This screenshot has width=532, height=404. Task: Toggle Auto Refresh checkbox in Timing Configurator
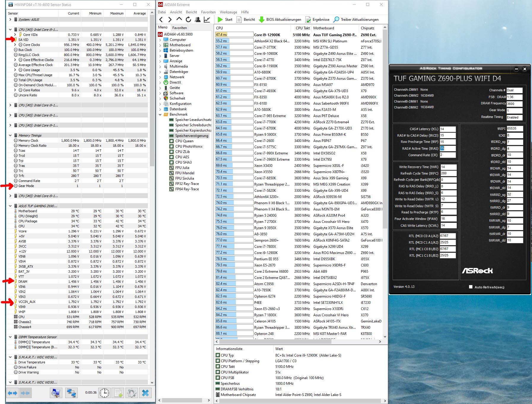471,287
